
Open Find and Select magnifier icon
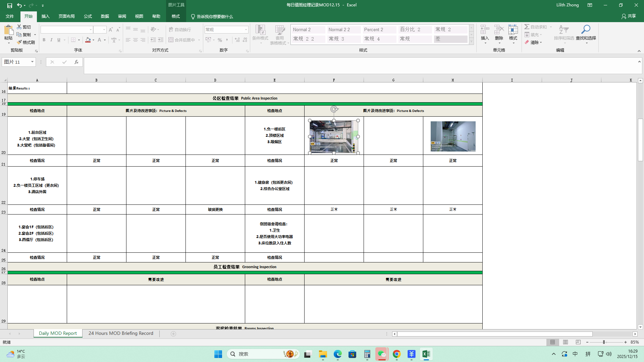tap(586, 29)
